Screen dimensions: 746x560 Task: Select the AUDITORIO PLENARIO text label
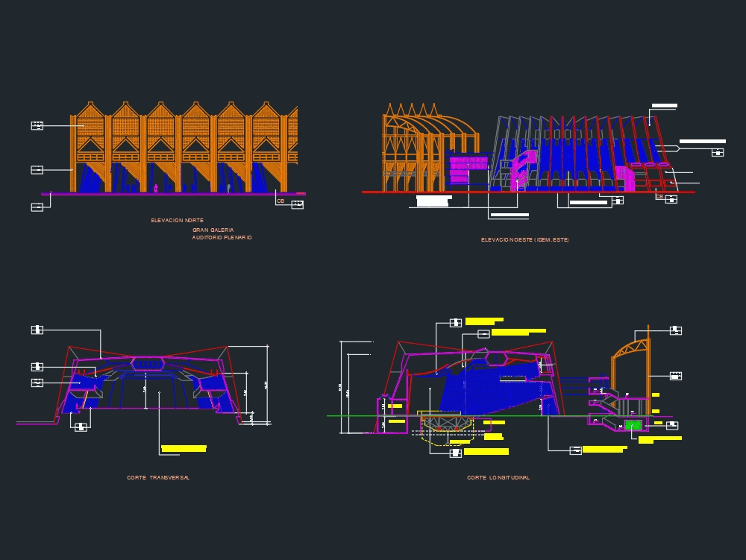[222, 239]
